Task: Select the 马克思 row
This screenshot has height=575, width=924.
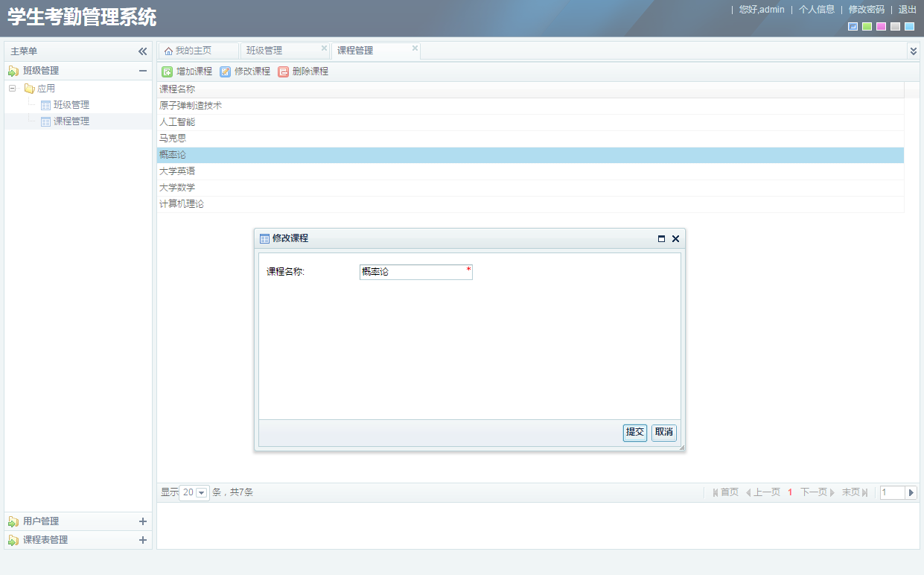Action: pyautogui.click(x=530, y=139)
